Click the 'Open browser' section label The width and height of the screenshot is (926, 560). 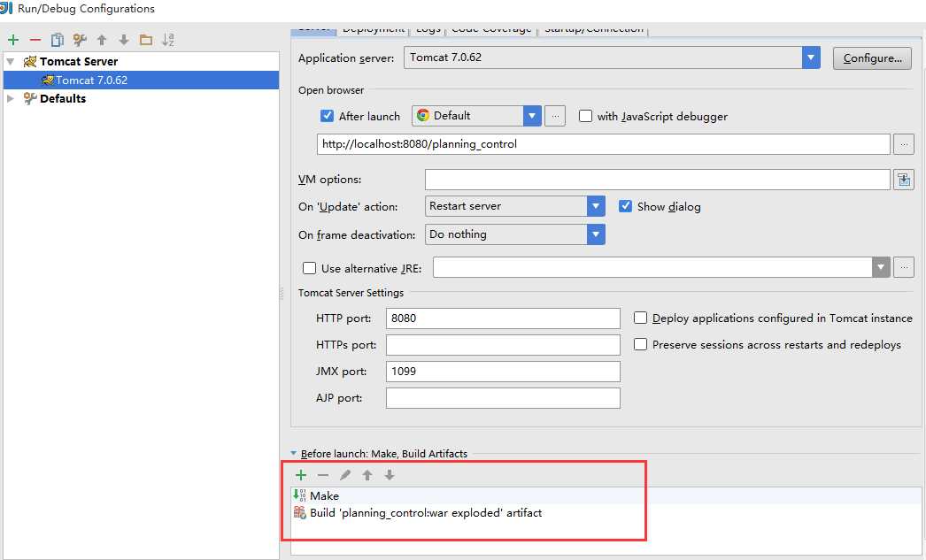tap(331, 90)
